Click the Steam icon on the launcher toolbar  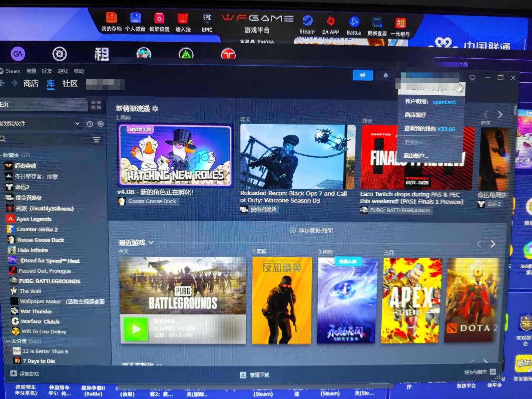pyautogui.click(x=307, y=21)
